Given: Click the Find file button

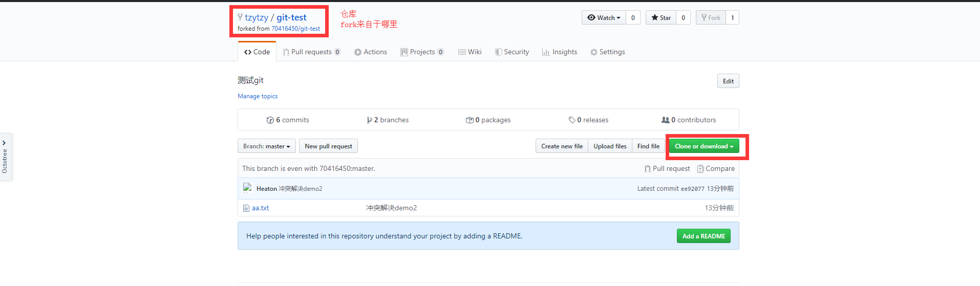Looking at the screenshot, I should click(x=648, y=146).
